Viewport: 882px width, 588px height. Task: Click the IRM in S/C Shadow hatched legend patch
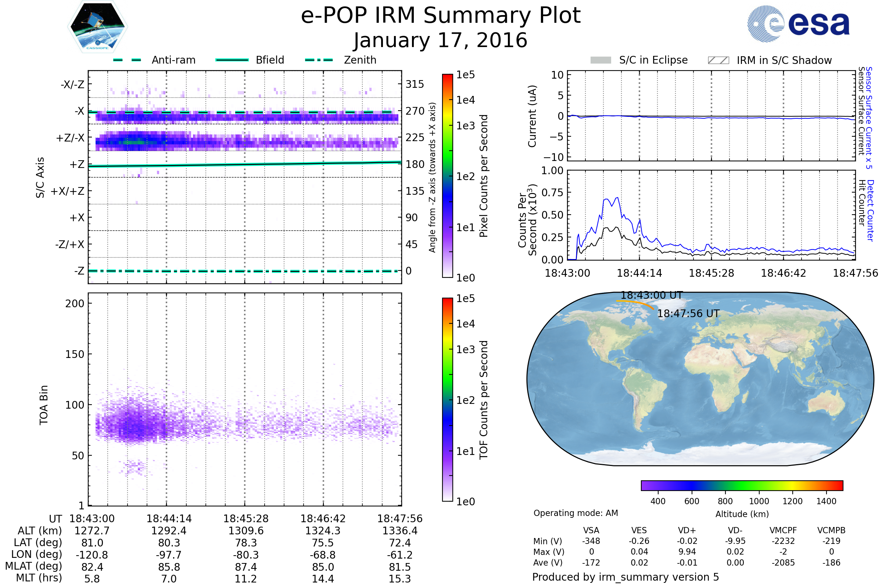pos(718,60)
